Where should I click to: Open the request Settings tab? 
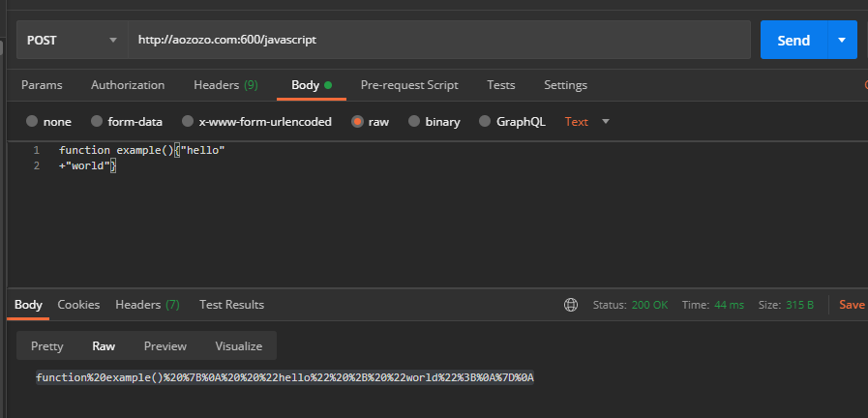[x=565, y=85]
